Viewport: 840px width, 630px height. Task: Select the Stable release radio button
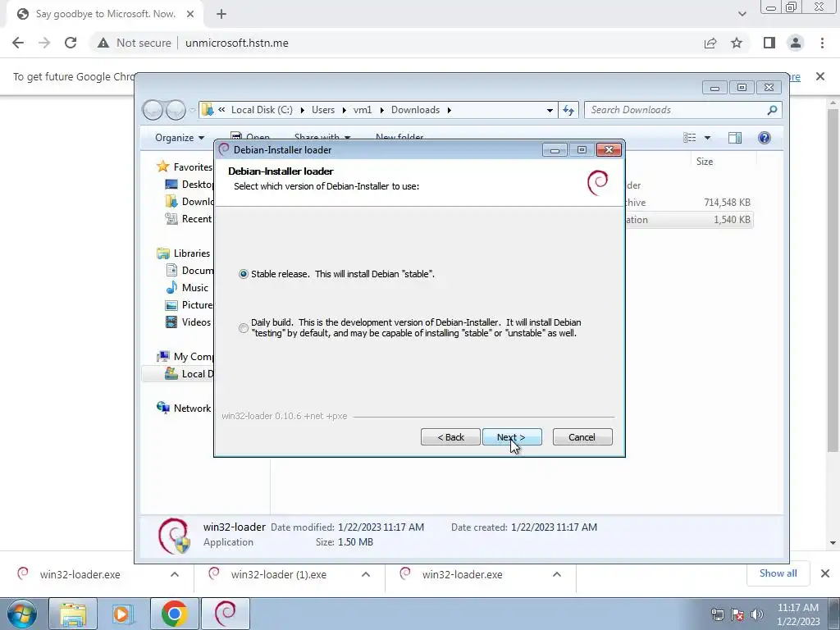click(243, 274)
